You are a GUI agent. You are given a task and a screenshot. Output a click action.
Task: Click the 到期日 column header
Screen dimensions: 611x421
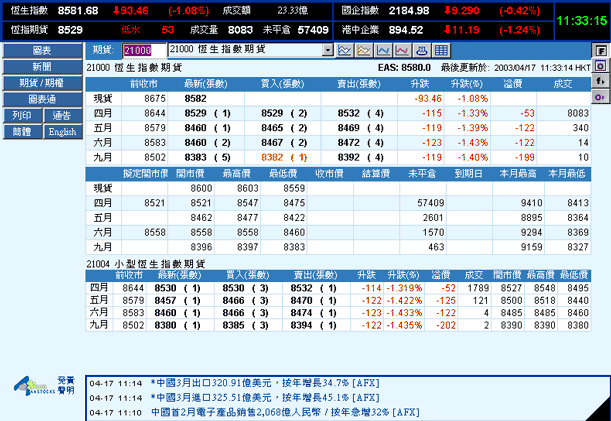pyautogui.click(x=469, y=174)
